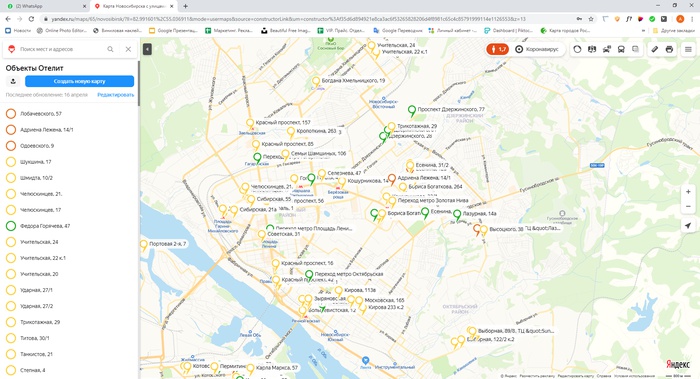The image size is (700, 379).
Task: Click the Кошурникова map marker
Action: pos(342,182)
